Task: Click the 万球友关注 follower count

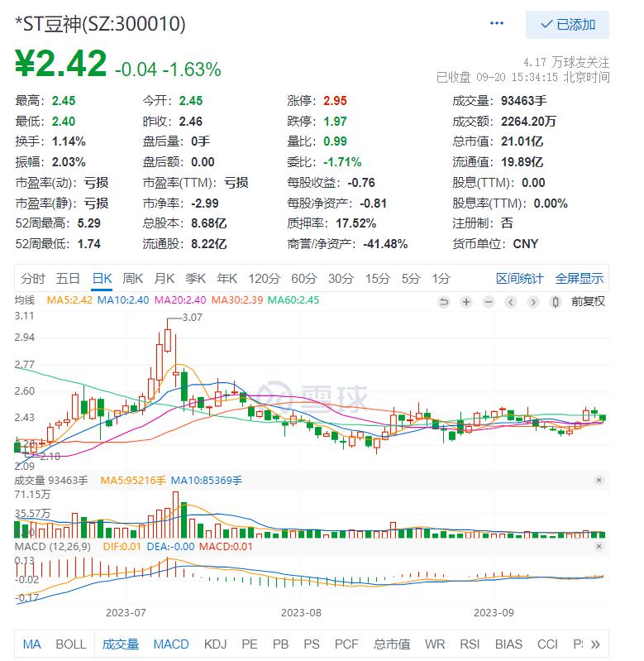Action: 566,63
